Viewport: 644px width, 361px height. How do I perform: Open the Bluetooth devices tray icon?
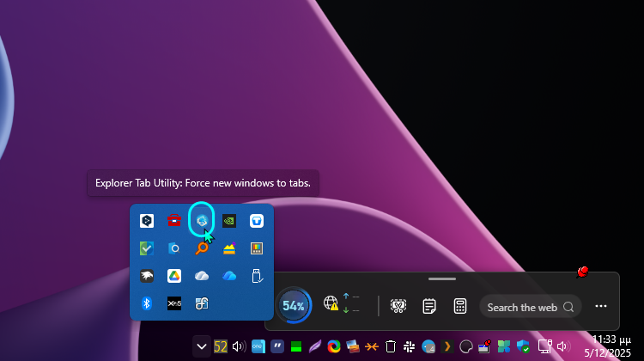click(x=147, y=303)
